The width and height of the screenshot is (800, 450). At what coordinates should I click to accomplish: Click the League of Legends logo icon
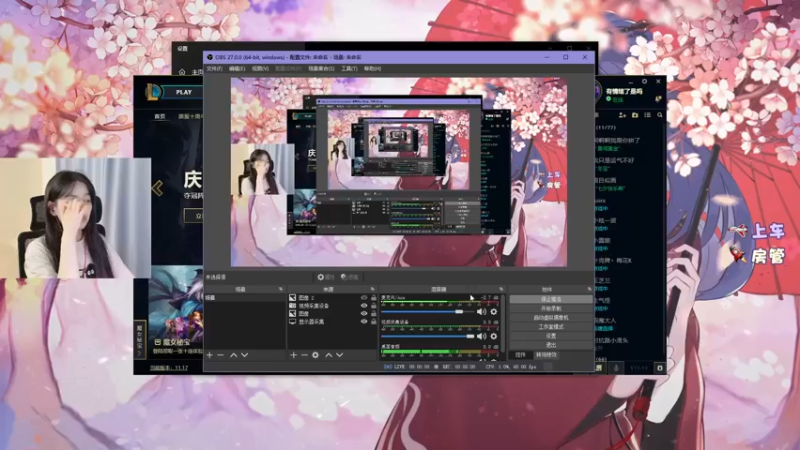click(x=153, y=92)
